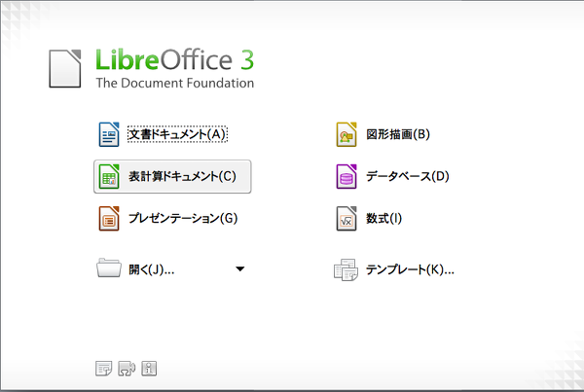Click the open folder icon
584x392 pixels.
tap(109, 269)
